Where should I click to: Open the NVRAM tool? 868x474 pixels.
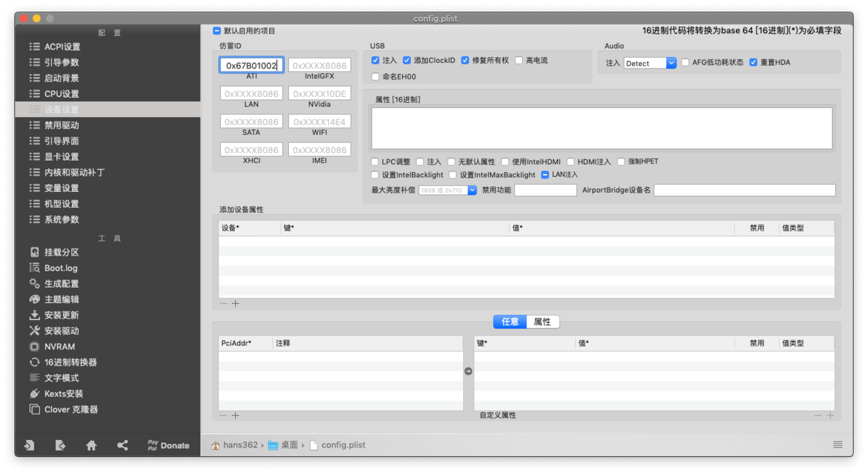point(52,347)
